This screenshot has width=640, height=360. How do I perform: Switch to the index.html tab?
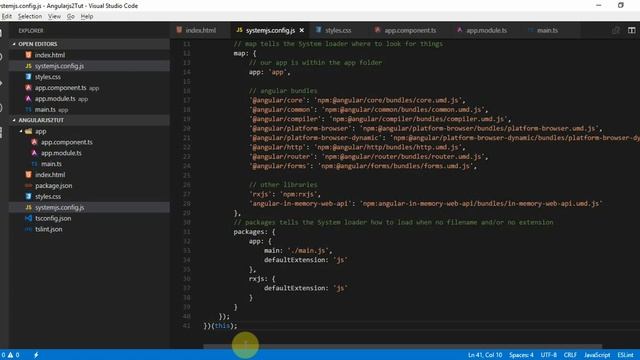200,31
